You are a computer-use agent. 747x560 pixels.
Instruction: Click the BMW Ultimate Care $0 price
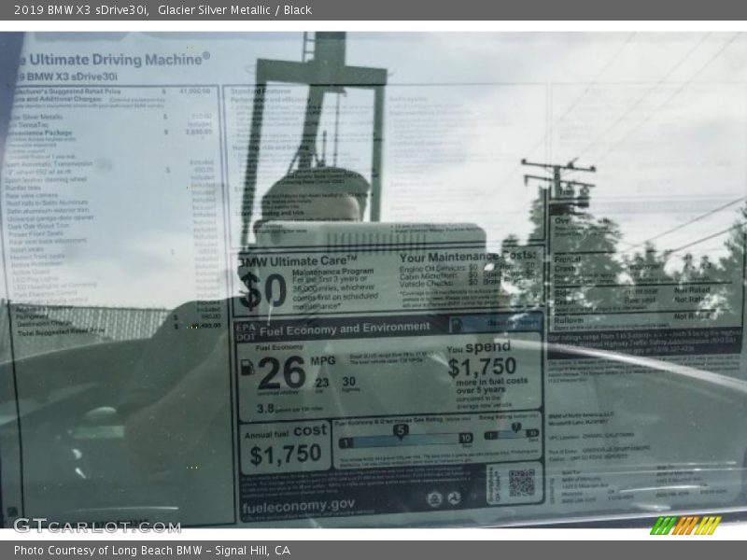click(x=262, y=292)
